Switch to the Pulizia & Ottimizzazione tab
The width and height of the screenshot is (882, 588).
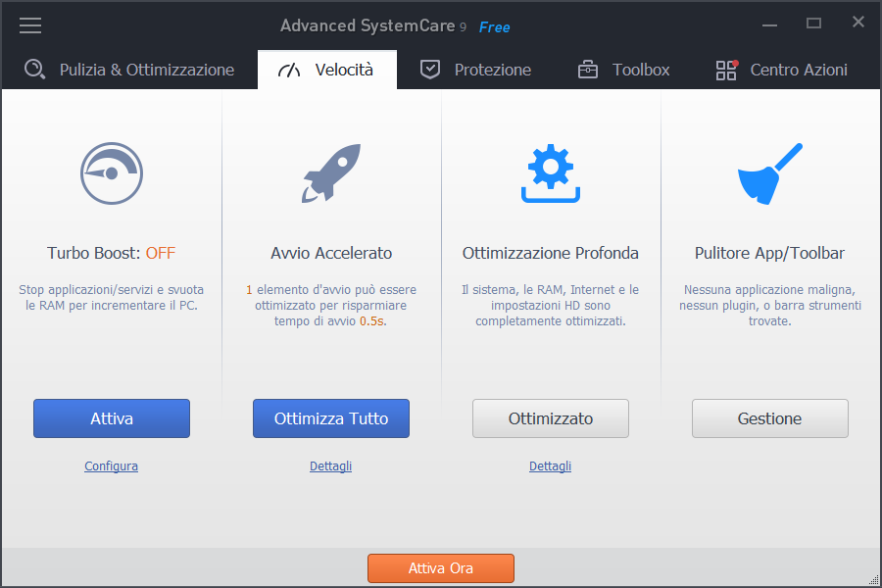pyautogui.click(x=129, y=70)
